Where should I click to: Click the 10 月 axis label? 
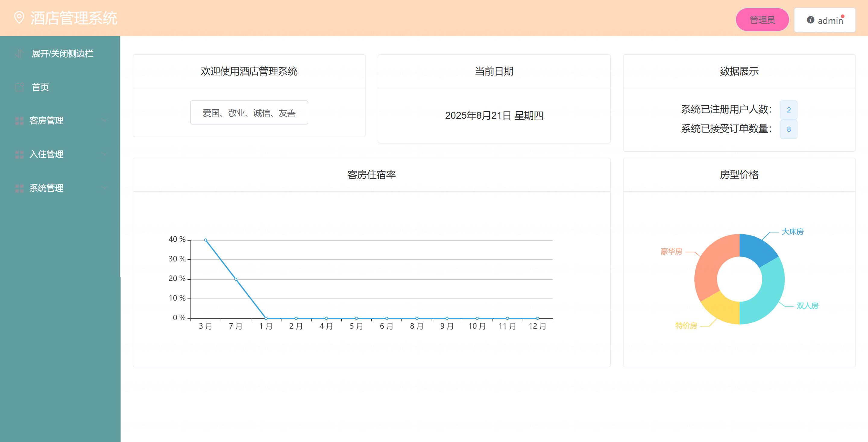(477, 326)
